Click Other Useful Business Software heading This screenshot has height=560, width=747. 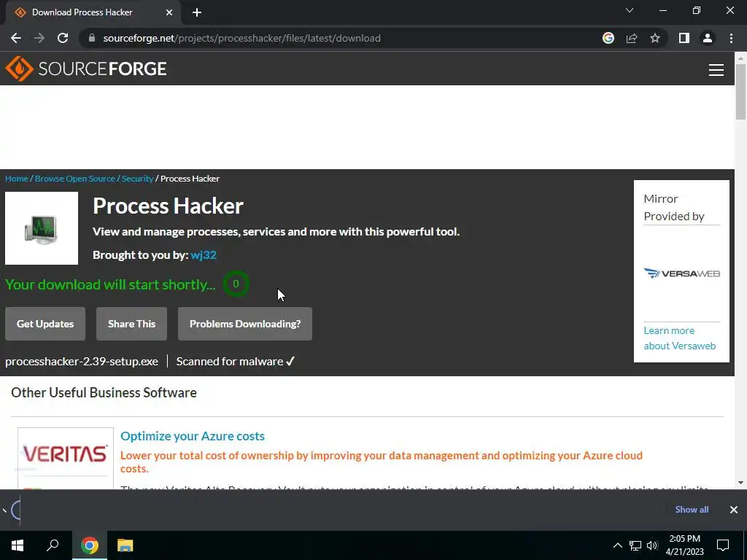[104, 392]
